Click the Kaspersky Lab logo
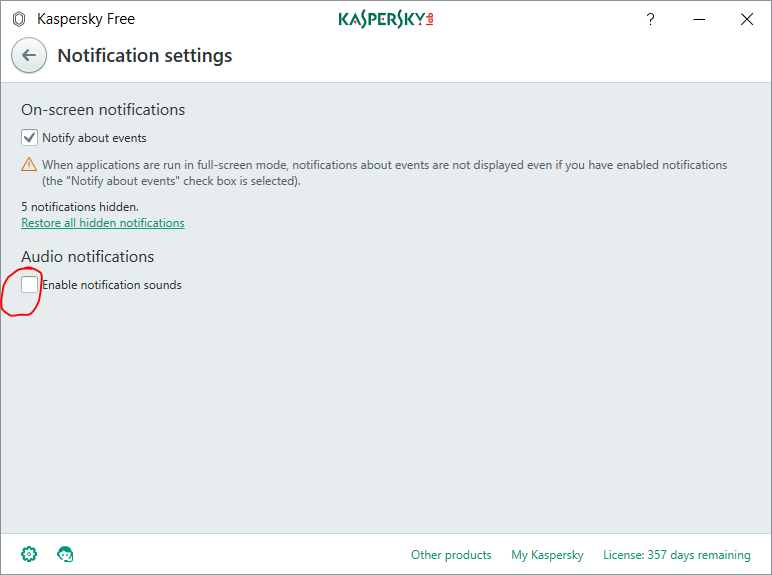Viewport: 772px width, 575px height. [x=385, y=19]
